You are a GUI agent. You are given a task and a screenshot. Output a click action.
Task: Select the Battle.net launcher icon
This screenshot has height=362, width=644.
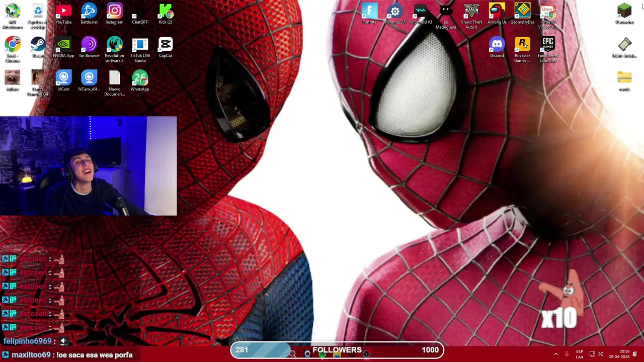point(89,14)
